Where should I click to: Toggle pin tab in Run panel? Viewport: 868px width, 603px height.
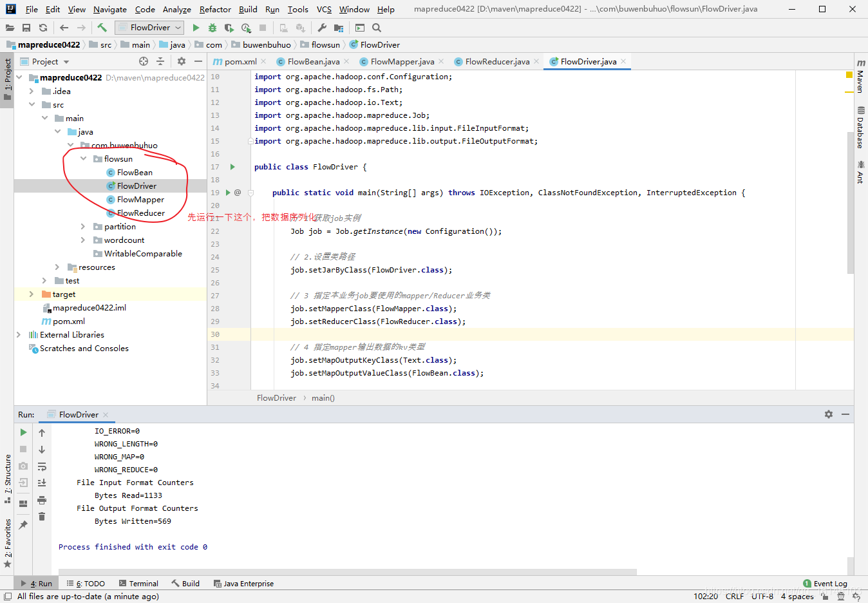[x=23, y=525]
